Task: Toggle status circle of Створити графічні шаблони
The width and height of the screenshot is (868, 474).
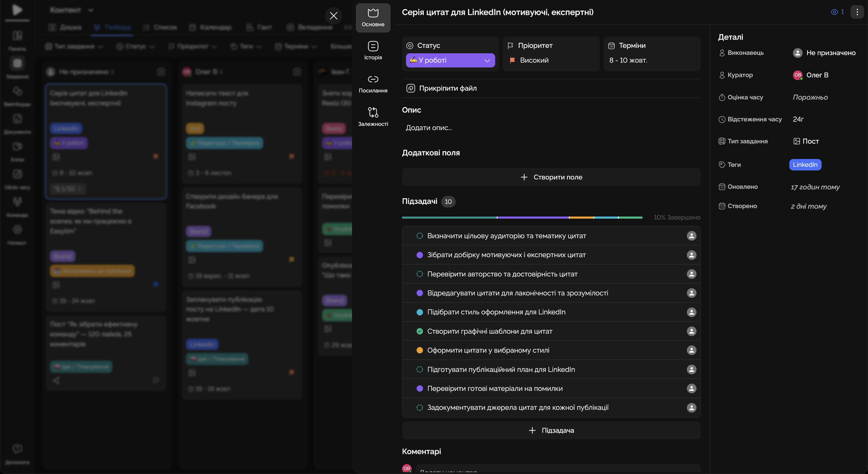Action: 420,331
